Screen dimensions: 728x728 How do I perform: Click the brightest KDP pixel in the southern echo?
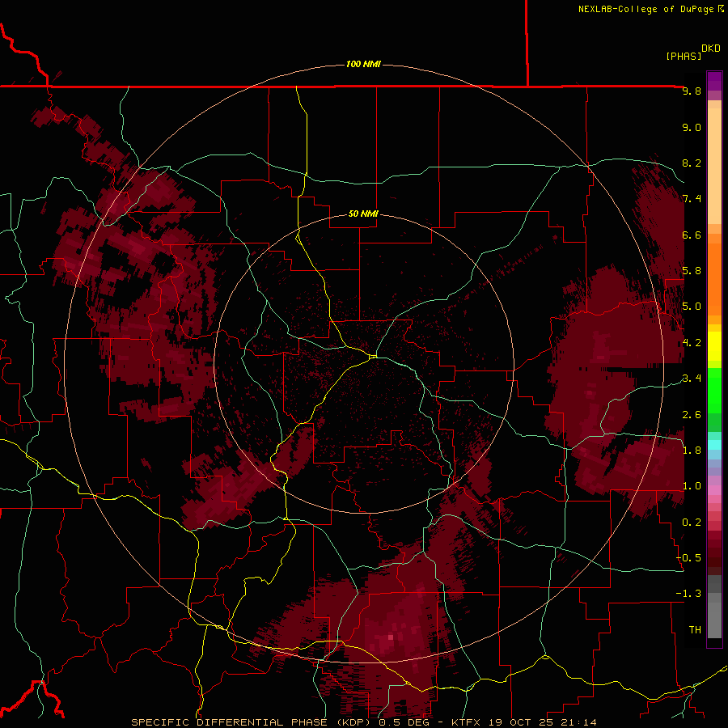[391, 637]
